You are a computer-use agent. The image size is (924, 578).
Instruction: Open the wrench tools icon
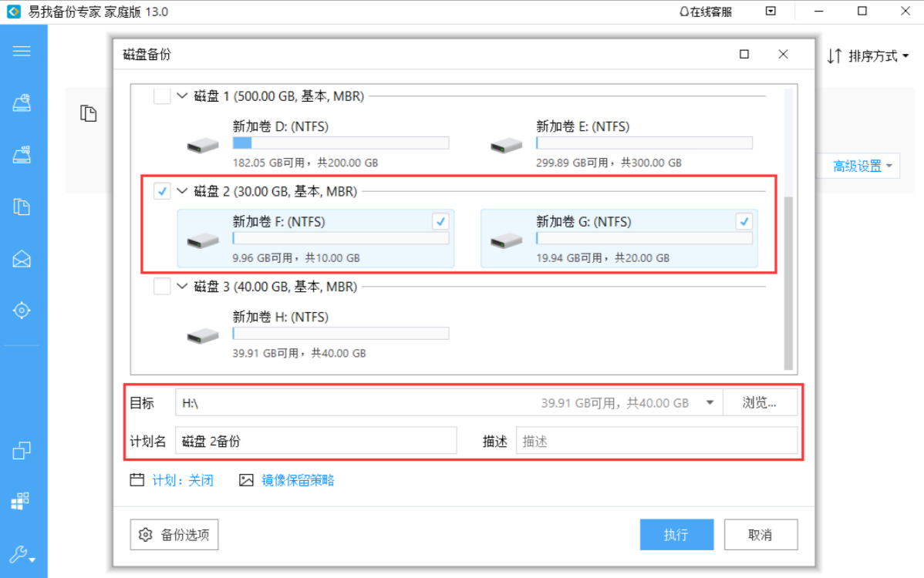(x=21, y=553)
